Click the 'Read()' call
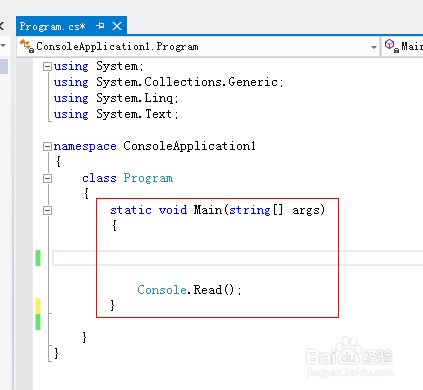 (214, 290)
